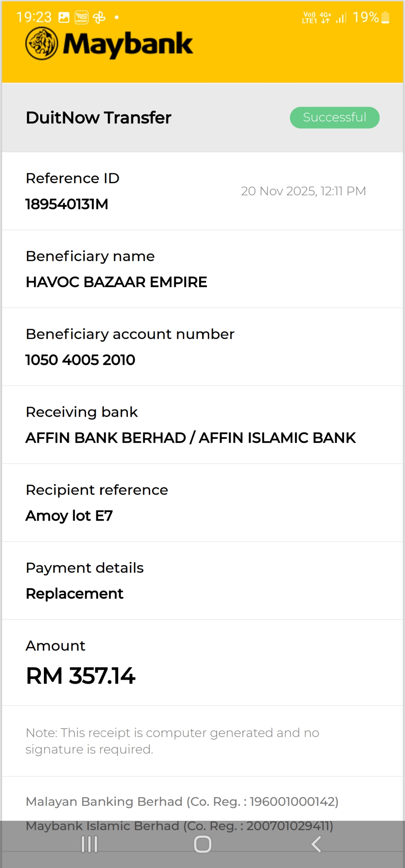Tap the recipient reference Amoy lot E7
The width and height of the screenshot is (405, 868).
point(69,516)
